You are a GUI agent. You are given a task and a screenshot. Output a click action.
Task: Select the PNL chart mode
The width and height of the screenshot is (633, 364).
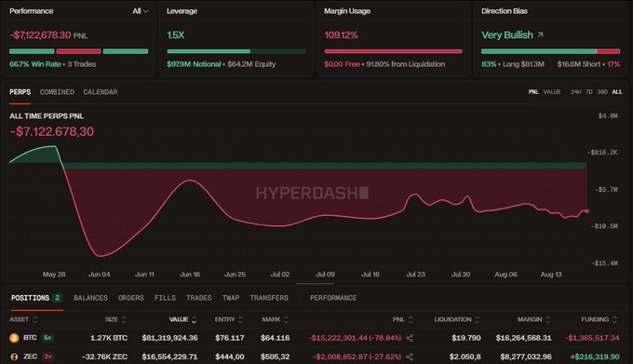tap(533, 92)
